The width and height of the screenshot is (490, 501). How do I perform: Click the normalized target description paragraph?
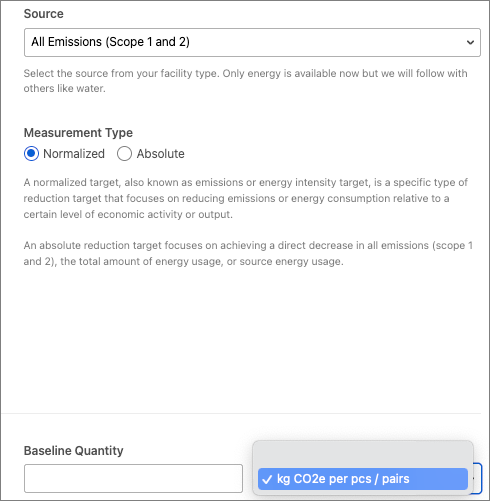[246, 198]
